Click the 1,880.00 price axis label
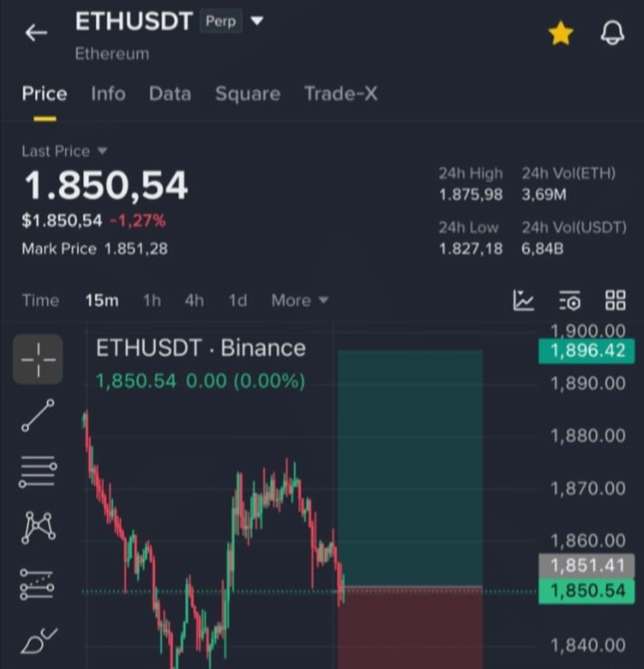Viewport: 644px width, 669px height. tap(588, 436)
